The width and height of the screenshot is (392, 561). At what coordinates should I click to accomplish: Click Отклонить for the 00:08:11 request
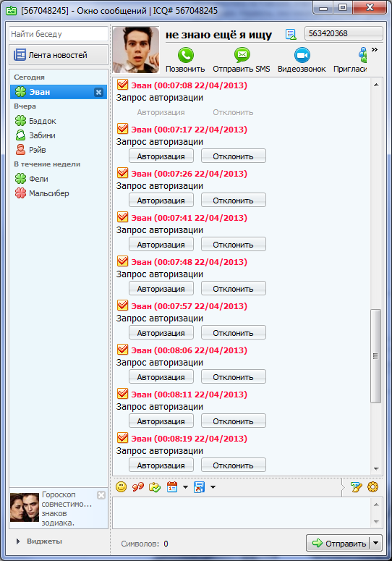point(234,421)
